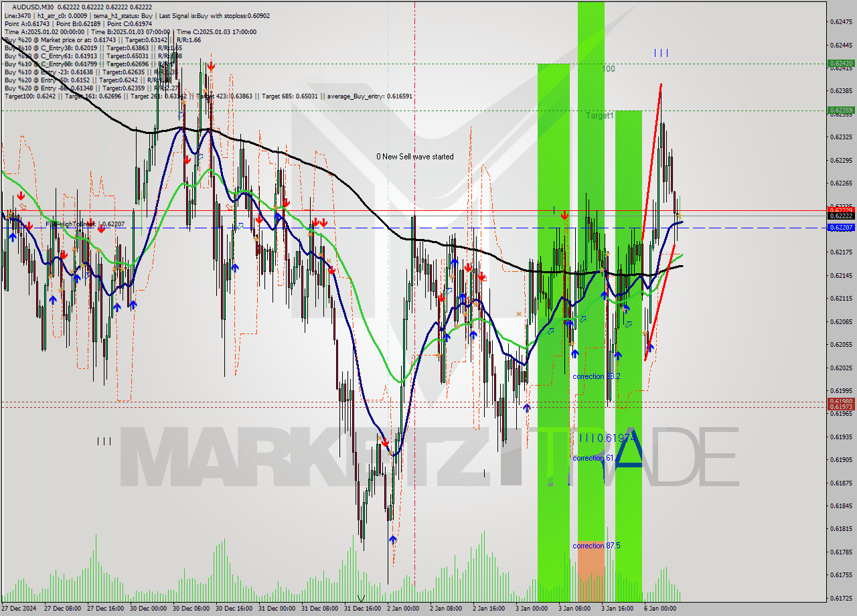Image resolution: width=857 pixels, height=616 pixels.
Task: Click the '3 Jan 00:00' time axis label
Action: [x=531, y=609]
